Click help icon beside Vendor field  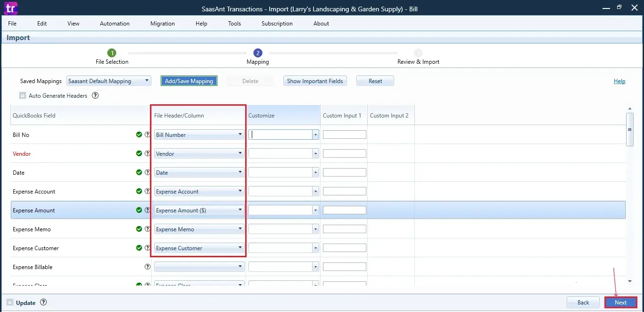tap(147, 153)
